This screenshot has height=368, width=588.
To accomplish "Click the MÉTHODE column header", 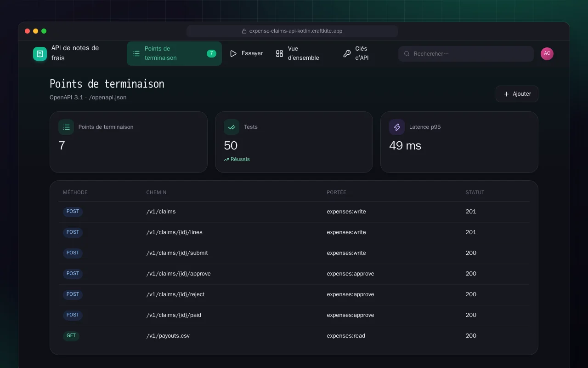I will point(75,192).
